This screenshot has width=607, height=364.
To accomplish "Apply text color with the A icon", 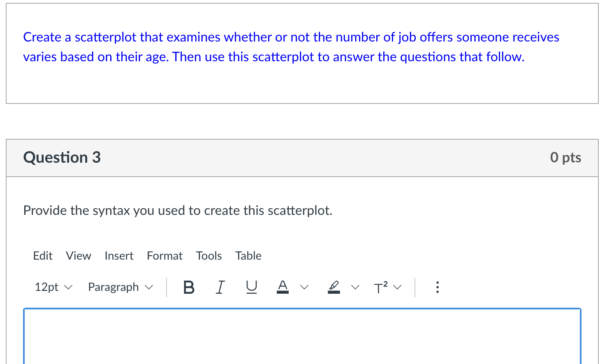I will tap(283, 287).
